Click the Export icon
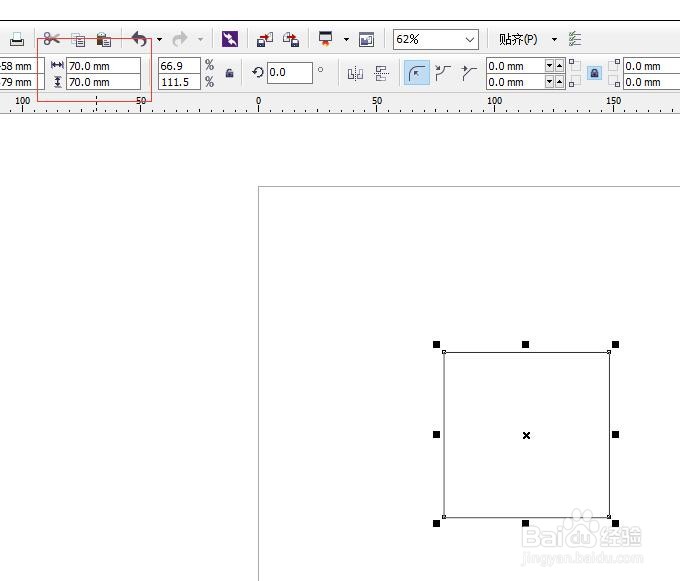The height and width of the screenshot is (581, 680). (x=291, y=39)
